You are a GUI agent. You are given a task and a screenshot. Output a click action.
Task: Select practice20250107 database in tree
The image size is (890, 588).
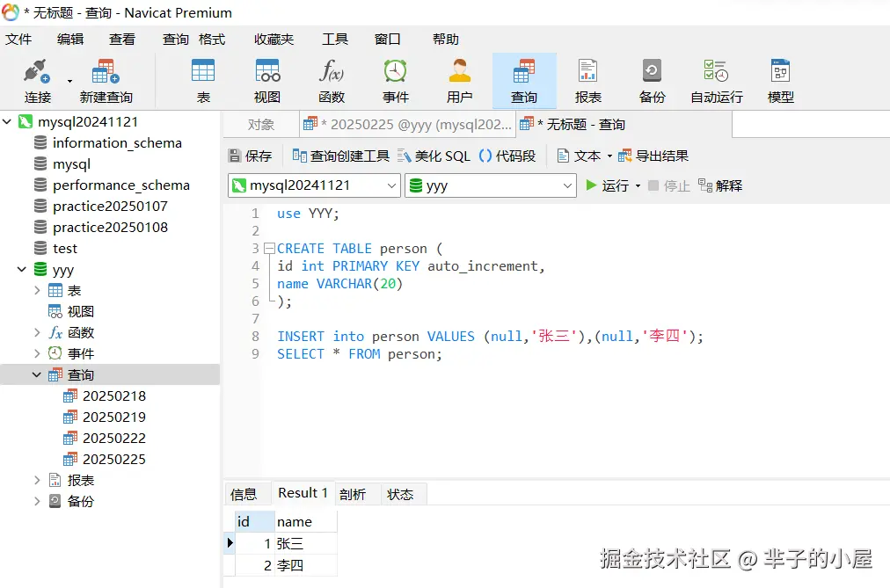[x=110, y=206]
